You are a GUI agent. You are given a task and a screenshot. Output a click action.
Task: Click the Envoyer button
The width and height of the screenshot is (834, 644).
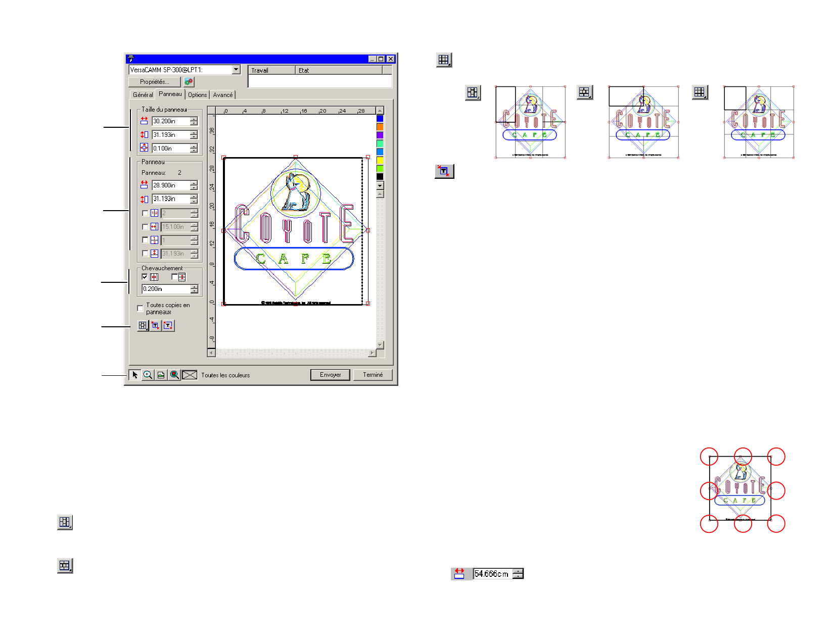(330, 375)
